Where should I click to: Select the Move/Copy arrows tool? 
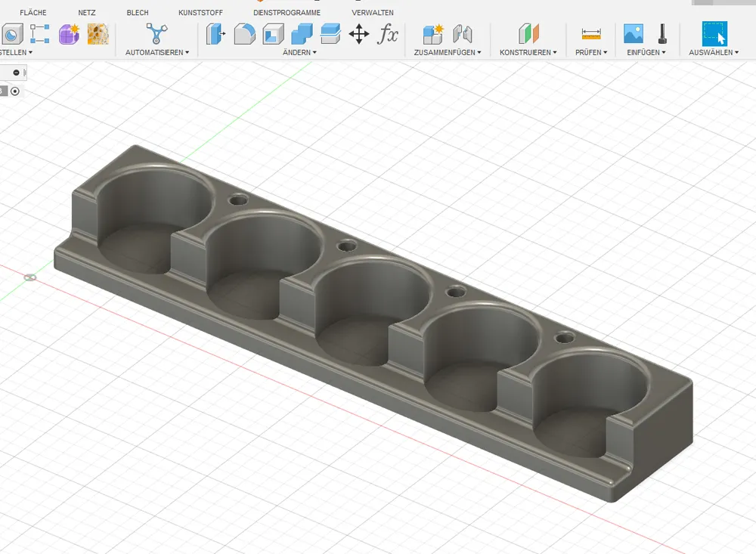(359, 33)
